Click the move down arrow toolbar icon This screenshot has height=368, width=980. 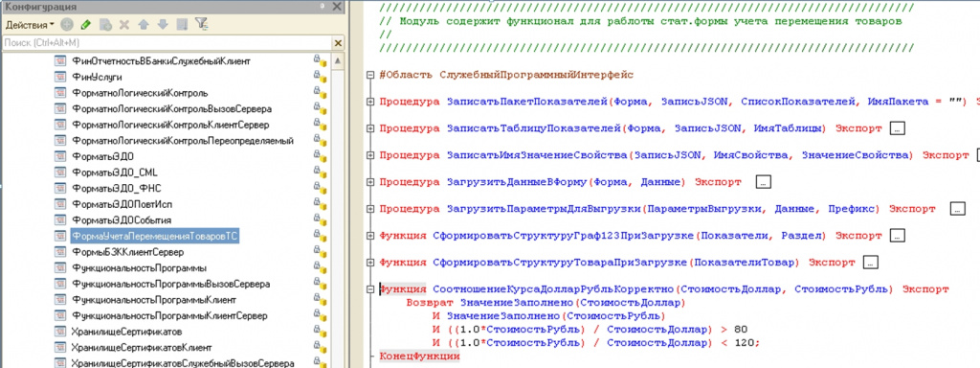coord(163,25)
